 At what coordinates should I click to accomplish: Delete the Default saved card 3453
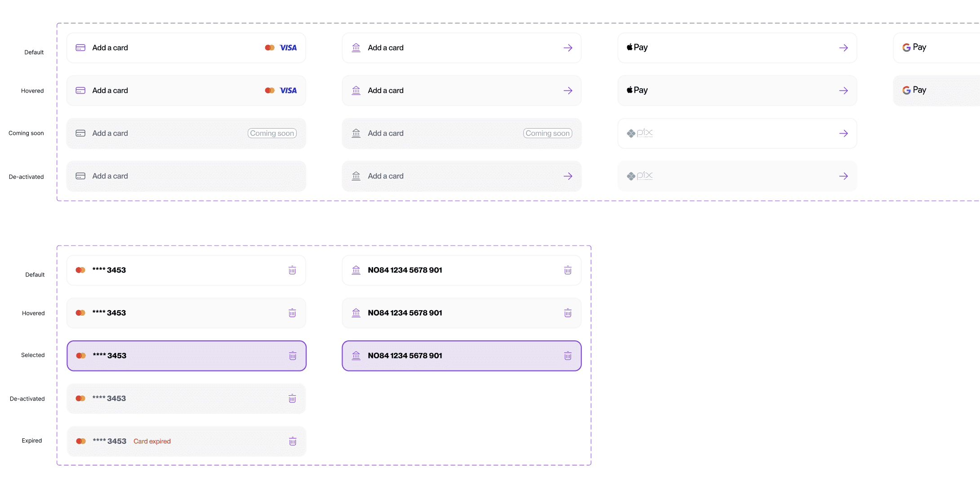pos(292,270)
